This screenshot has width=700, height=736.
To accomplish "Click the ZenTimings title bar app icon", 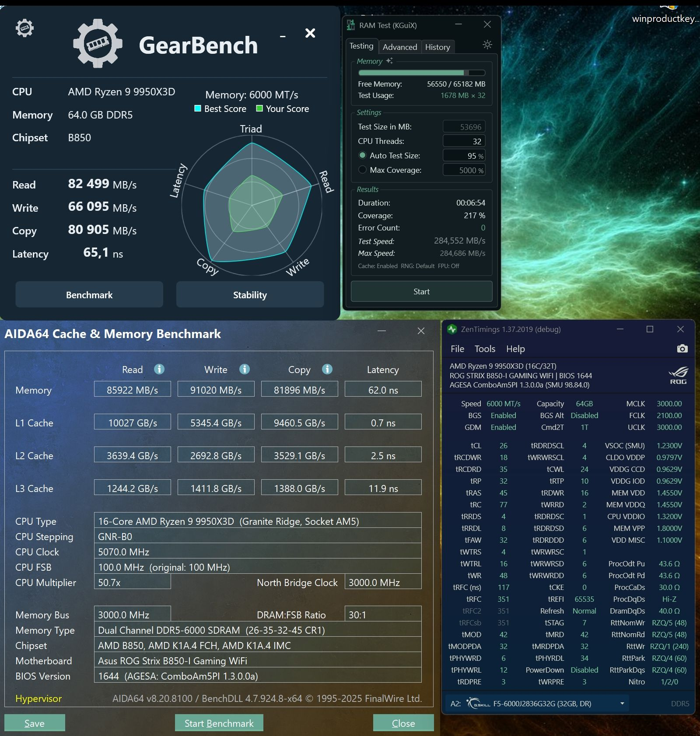I will (x=452, y=329).
